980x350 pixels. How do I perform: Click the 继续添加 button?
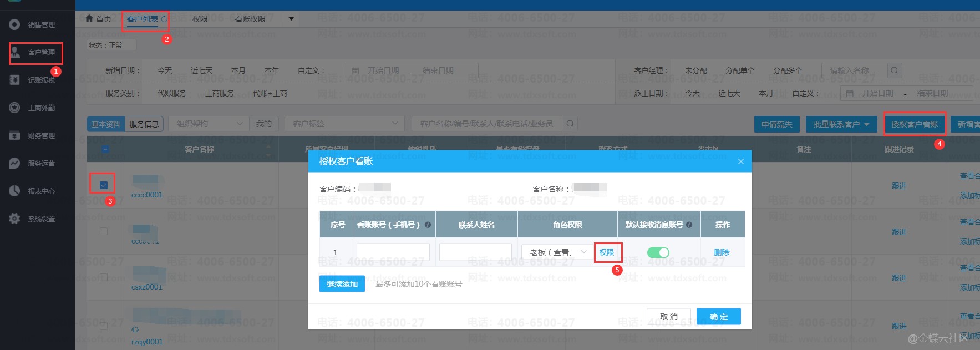(342, 284)
